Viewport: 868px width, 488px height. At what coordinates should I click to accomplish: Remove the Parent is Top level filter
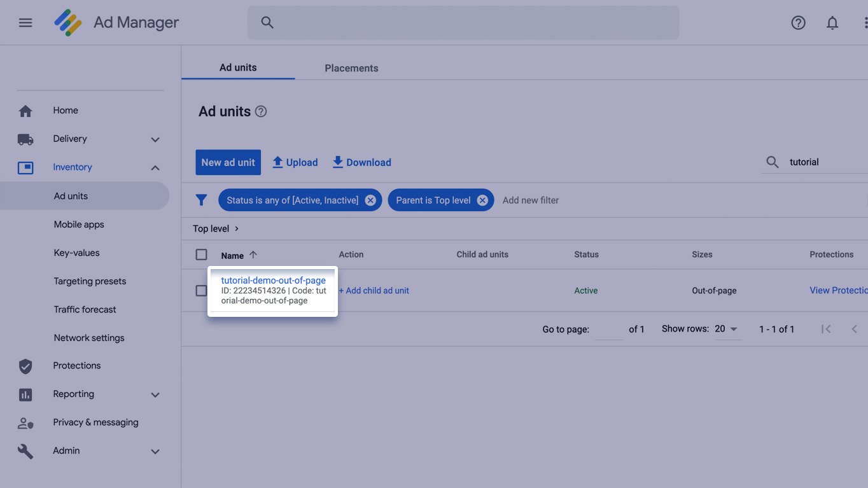click(482, 200)
